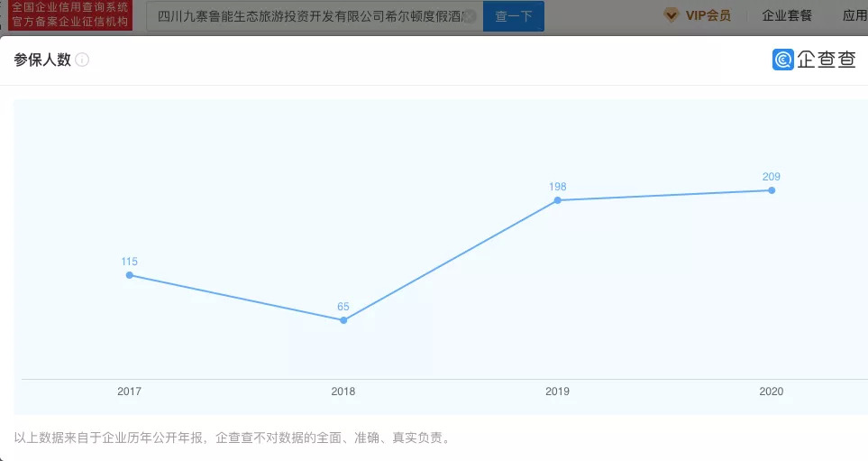The image size is (868, 461).
Task: Click the 2020 axis label
Action: pos(772,392)
